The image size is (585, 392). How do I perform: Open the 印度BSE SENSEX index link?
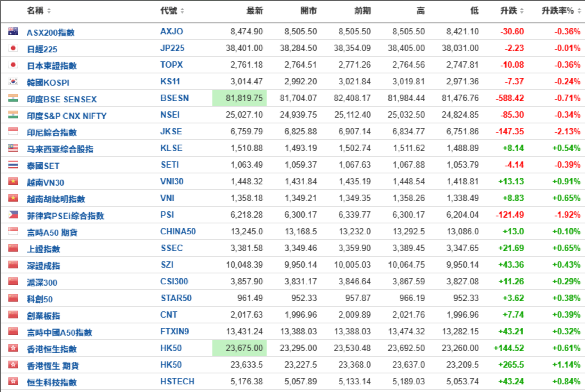62,99
